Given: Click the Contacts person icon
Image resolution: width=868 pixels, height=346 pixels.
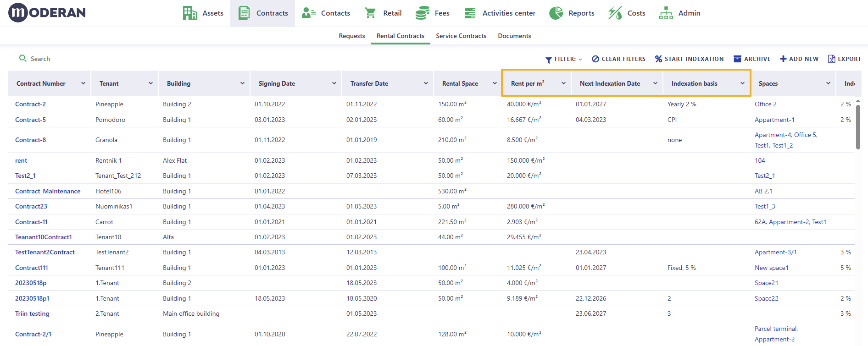Looking at the screenshot, I should pos(308,13).
